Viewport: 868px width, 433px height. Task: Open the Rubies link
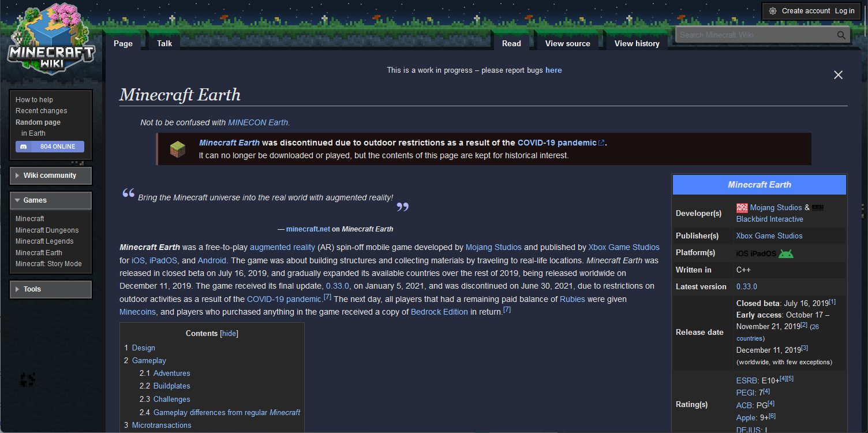point(573,299)
